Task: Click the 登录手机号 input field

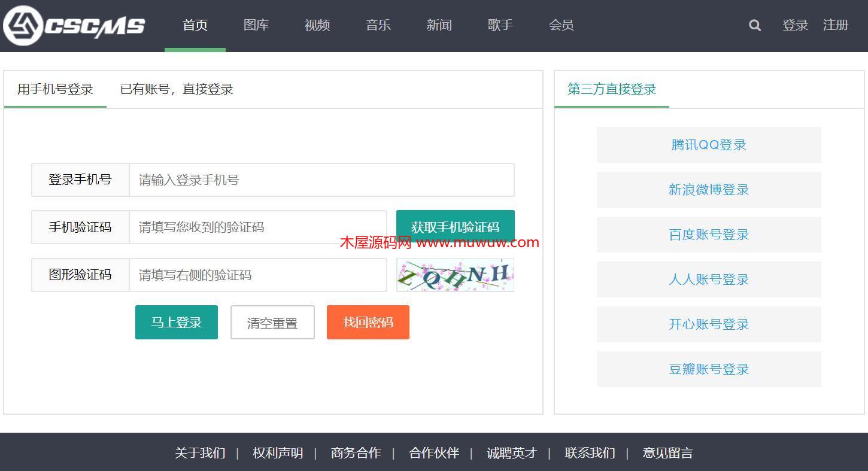Action: click(321, 180)
